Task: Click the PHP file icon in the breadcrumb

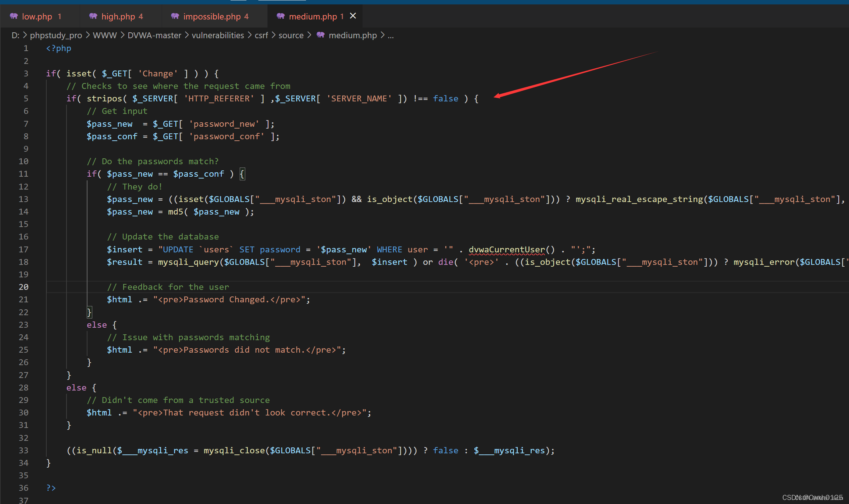Action: [x=321, y=35]
